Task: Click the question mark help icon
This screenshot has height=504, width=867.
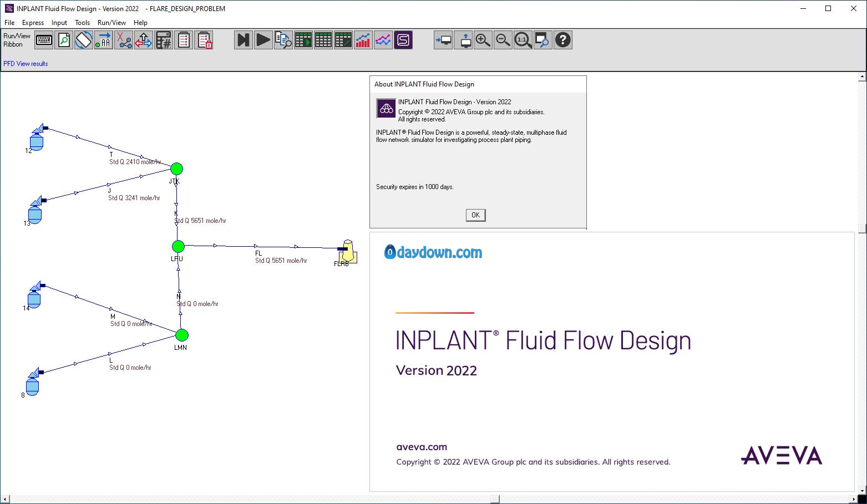Action: 562,40
